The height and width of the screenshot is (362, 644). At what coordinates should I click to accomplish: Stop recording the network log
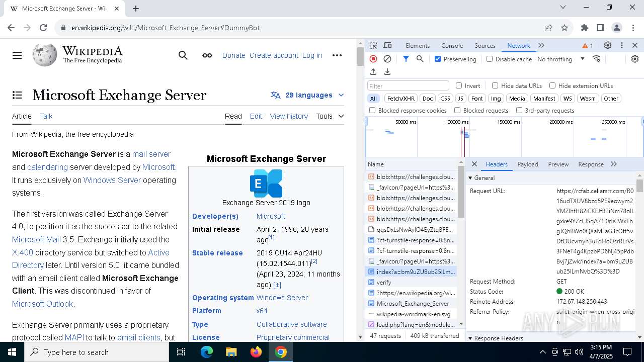pos(373,59)
